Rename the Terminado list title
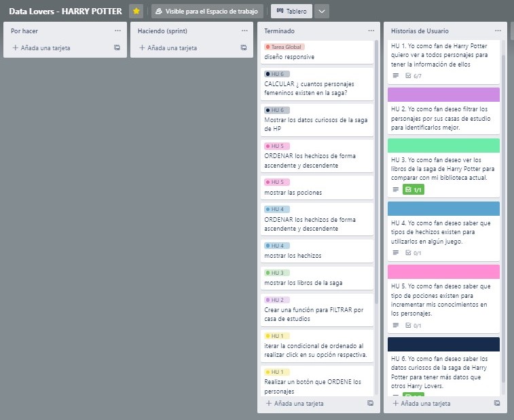The width and height of the screenshot is (514, 420). coord(279,31)
